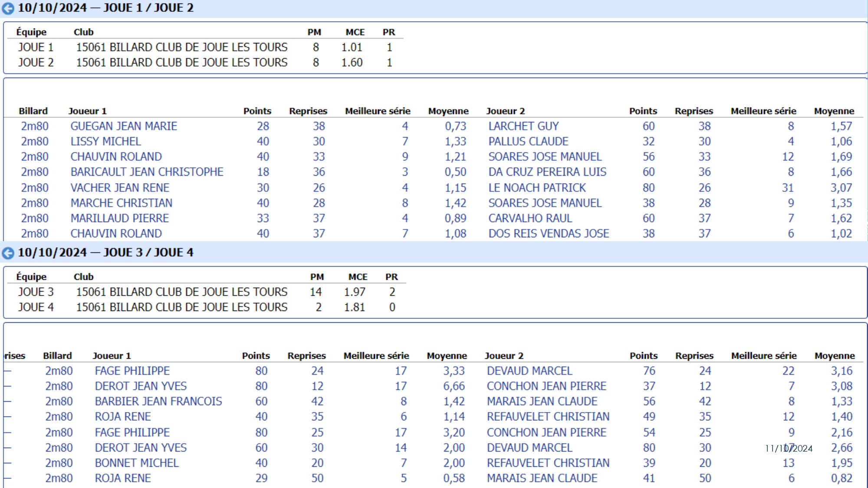Click the Billard header in second table
The width and height of the screenshot is (868, 488).
[x=57, y=356]
